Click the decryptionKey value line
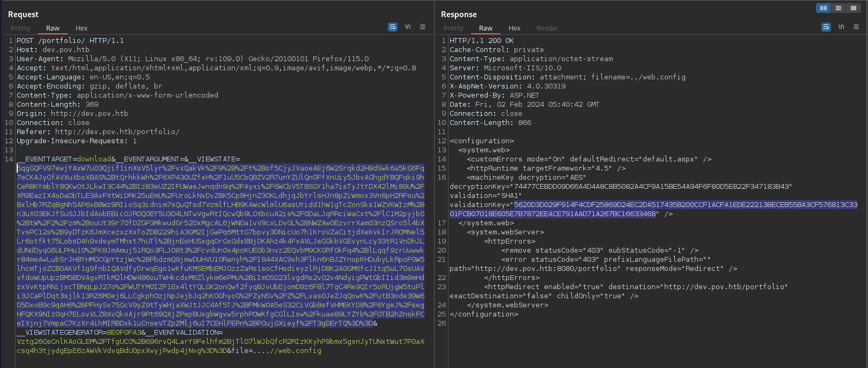The image size is (868, 368). [x=621, y=186]
